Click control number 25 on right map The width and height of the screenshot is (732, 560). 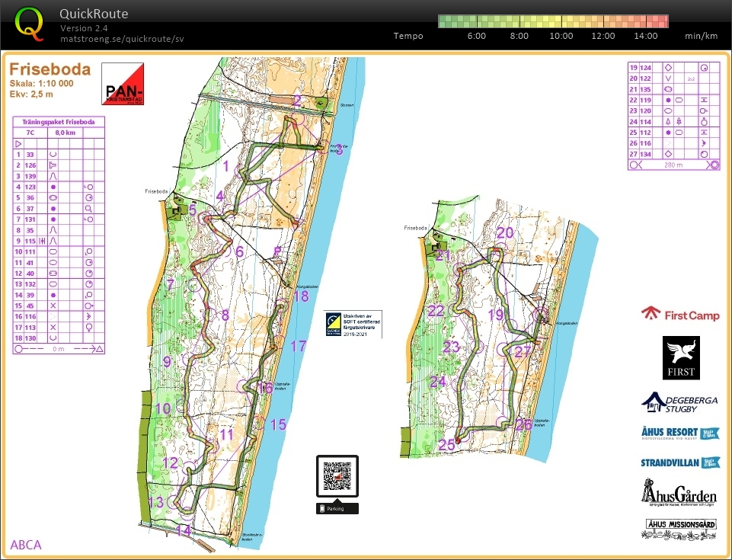tap(446, 445)
